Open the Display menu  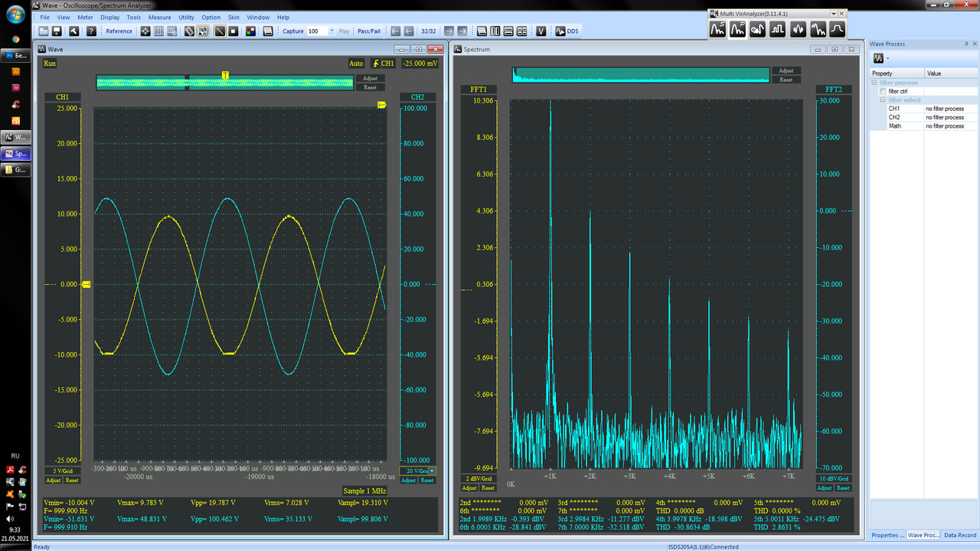109,17
